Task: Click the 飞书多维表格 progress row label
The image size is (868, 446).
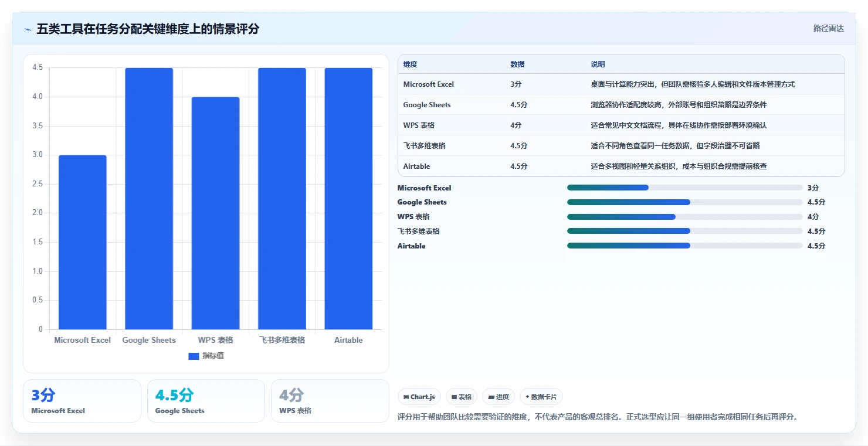Action: coord(418,231)
